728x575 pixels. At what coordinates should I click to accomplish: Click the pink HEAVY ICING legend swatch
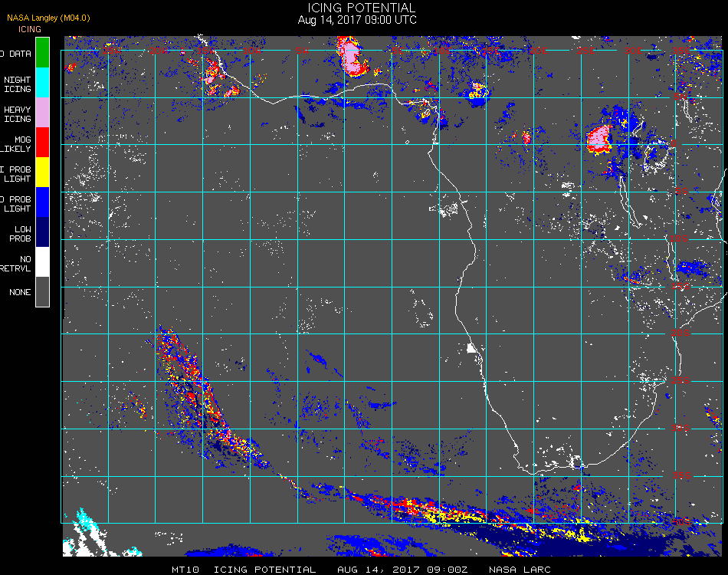coord(42,113)
